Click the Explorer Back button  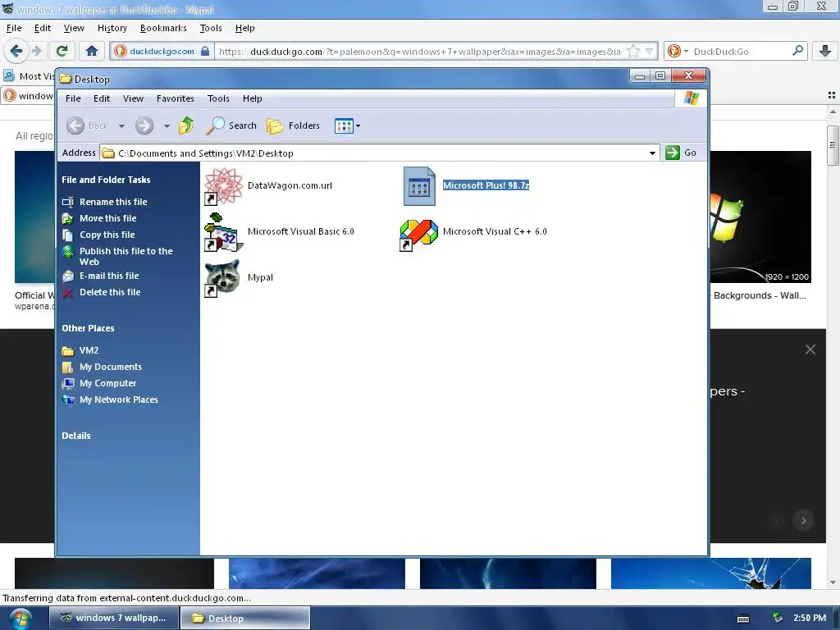point(87,126)
